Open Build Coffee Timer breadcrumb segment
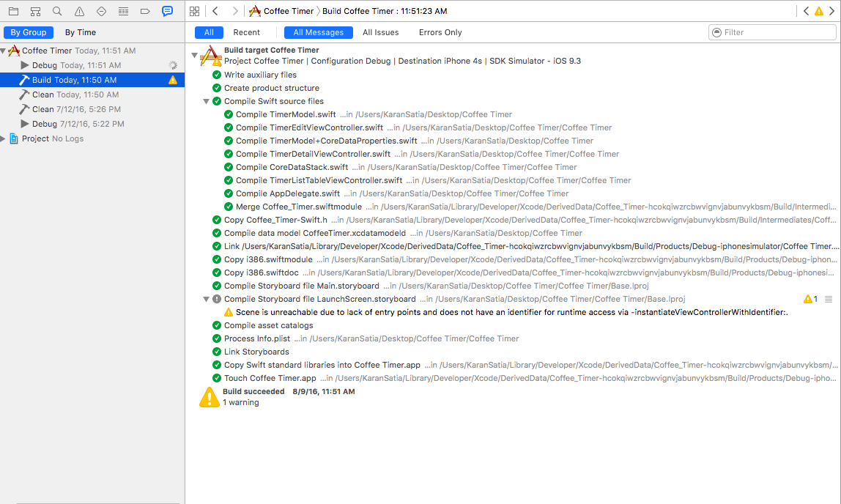 pyautogui.click(x=385, y=11)
